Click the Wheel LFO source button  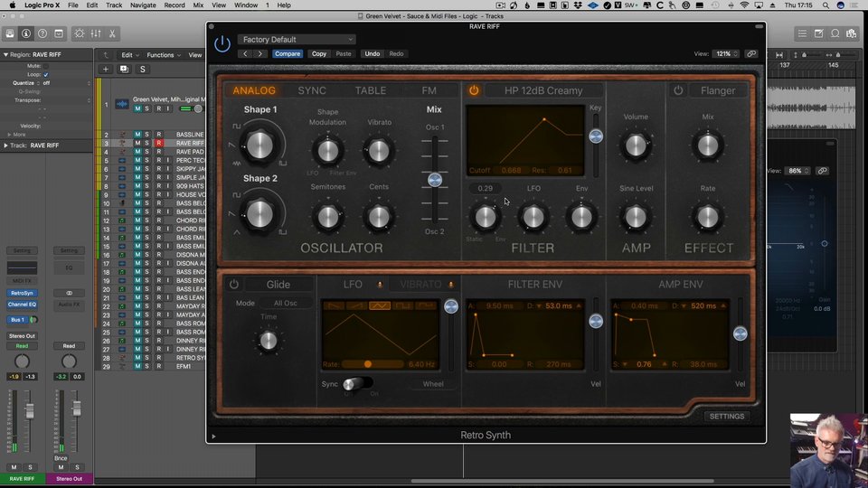coord(433,384)
